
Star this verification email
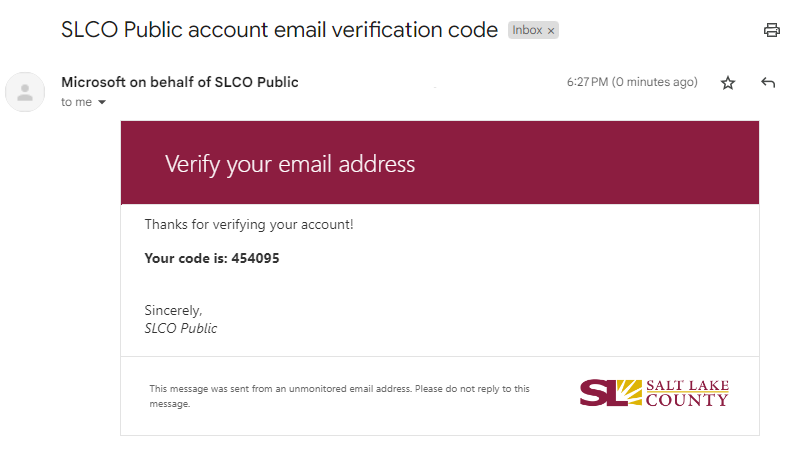(728, 83)
